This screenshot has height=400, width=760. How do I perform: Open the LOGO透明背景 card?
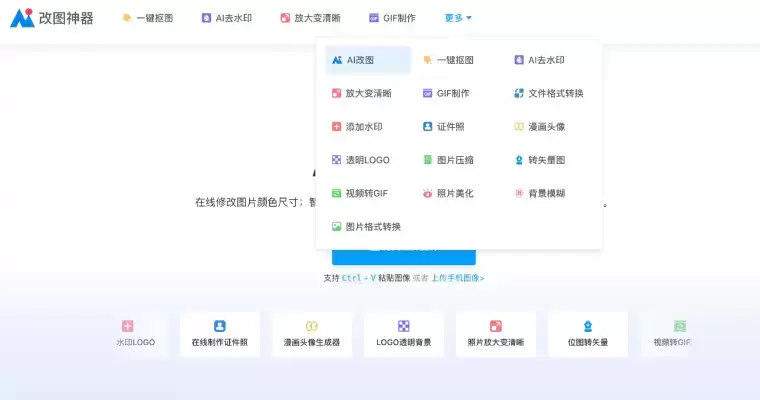pyautogui.click(x=404, y=335)
